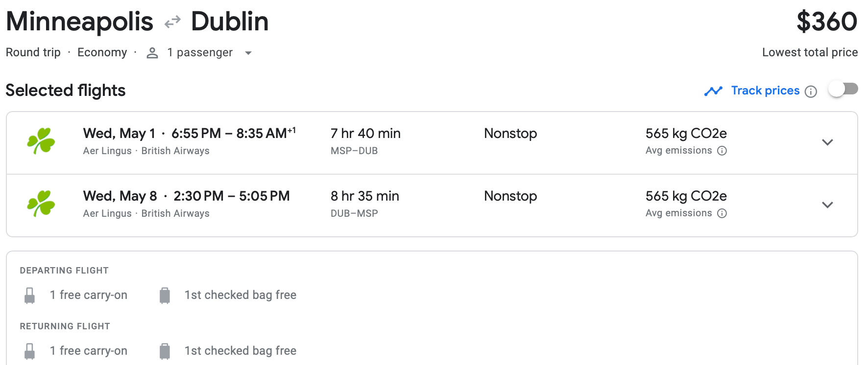Viewport: 868px width, 365px height.
Task: Open emissions info for the DUB–MSP flight
Action: click(x=722, y=213)
